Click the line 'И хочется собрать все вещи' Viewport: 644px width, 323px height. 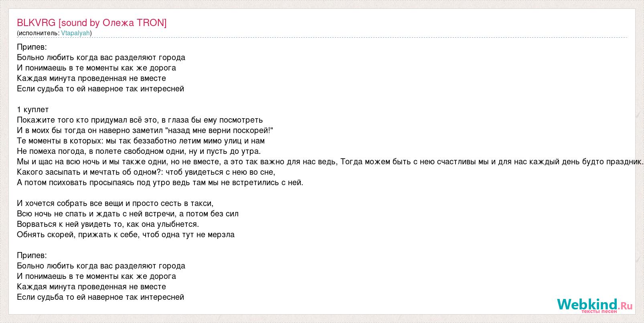click(x=115, y=203)
